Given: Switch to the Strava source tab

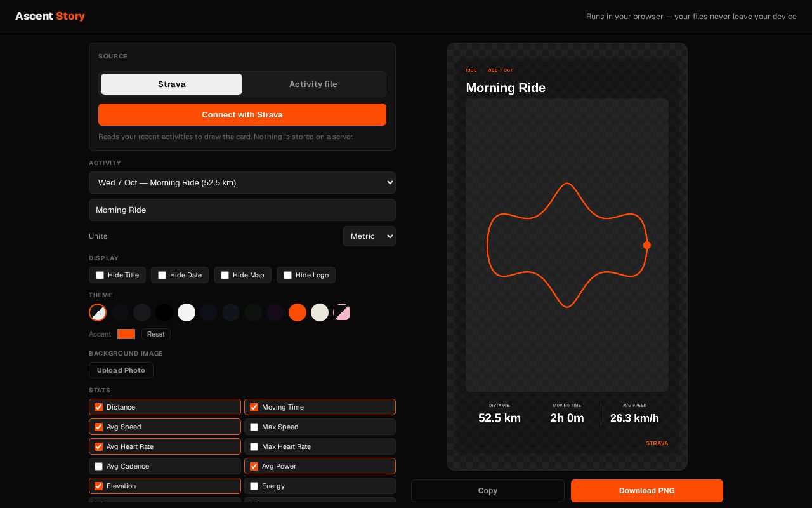Looking at the screenshot, I should pos(171,84).
